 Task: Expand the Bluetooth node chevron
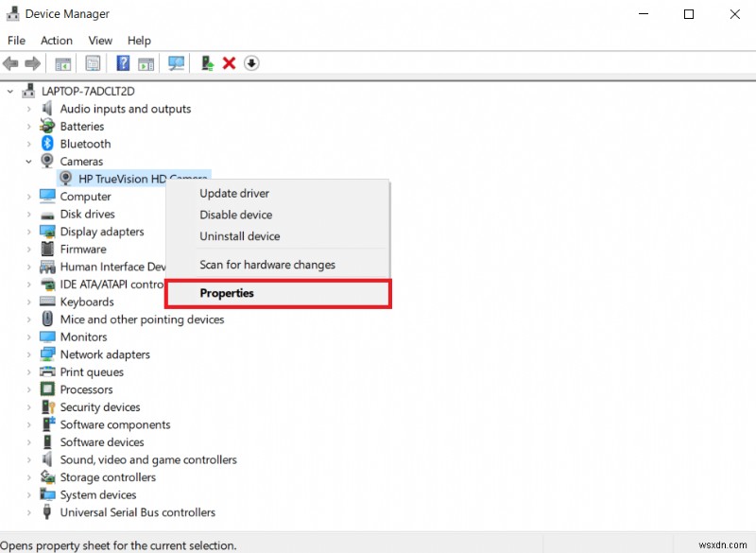29,144
